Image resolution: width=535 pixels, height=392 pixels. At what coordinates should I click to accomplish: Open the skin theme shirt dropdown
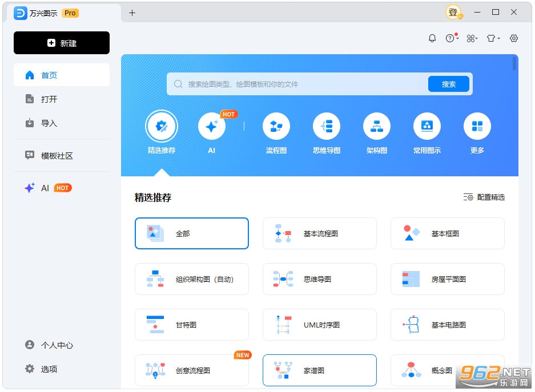click(x=493, y=38)
